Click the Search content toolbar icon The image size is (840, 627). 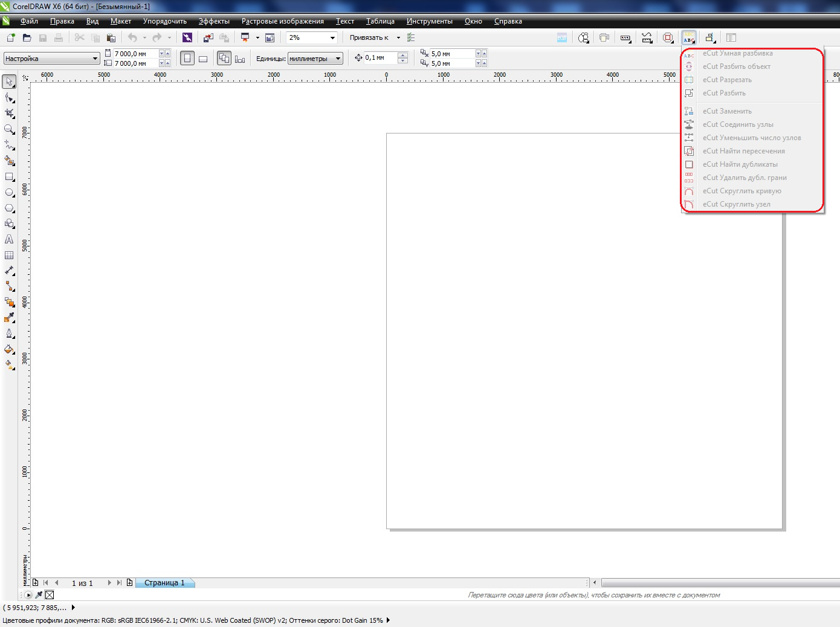point(187,37)
